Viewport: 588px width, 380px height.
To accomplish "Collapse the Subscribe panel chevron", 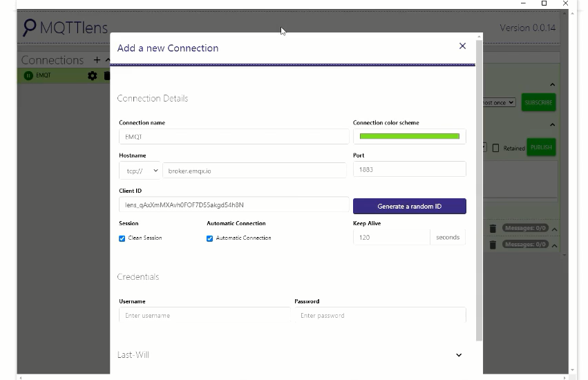I will point(552,84).
